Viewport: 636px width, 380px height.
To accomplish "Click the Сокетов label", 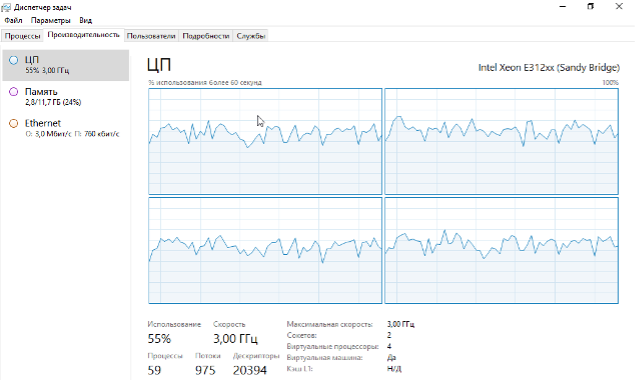I will click(301, 335).
